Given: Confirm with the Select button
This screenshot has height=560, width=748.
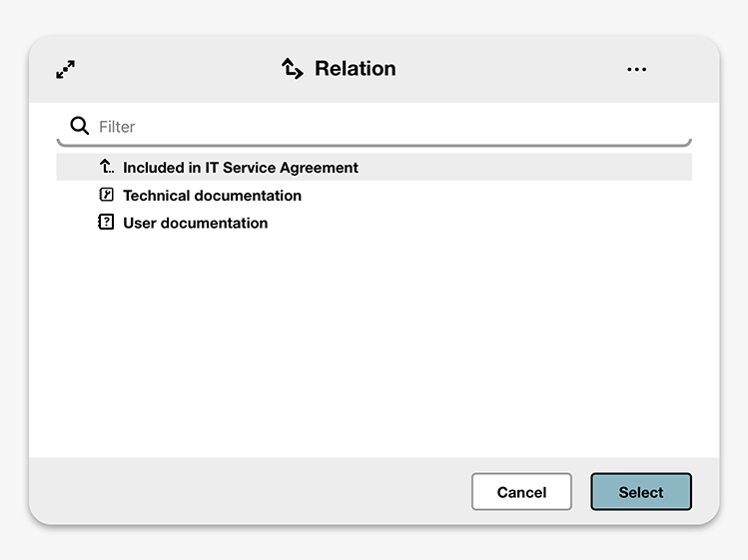Looking at the screenshot, I should pyautogui.click(x=640, y=492).
